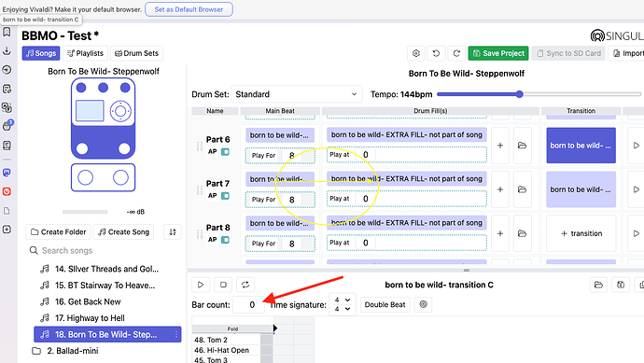Open folder browser for Part 6 fills

[x=522, y=146]
